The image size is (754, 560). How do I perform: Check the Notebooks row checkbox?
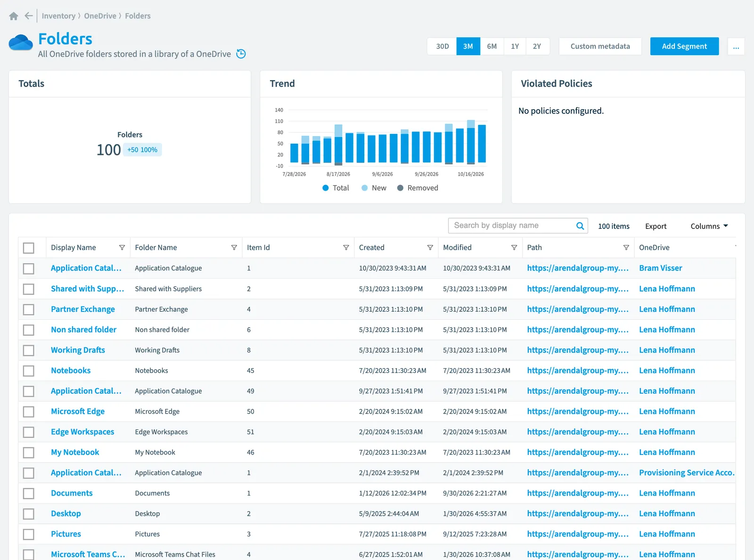[x=29, y=371]
